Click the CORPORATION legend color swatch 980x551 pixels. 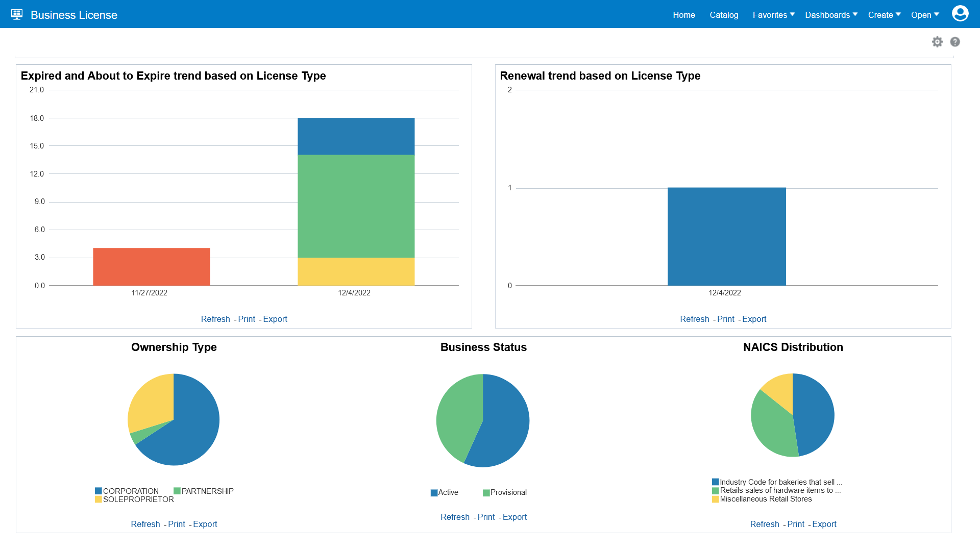(99, 491)
